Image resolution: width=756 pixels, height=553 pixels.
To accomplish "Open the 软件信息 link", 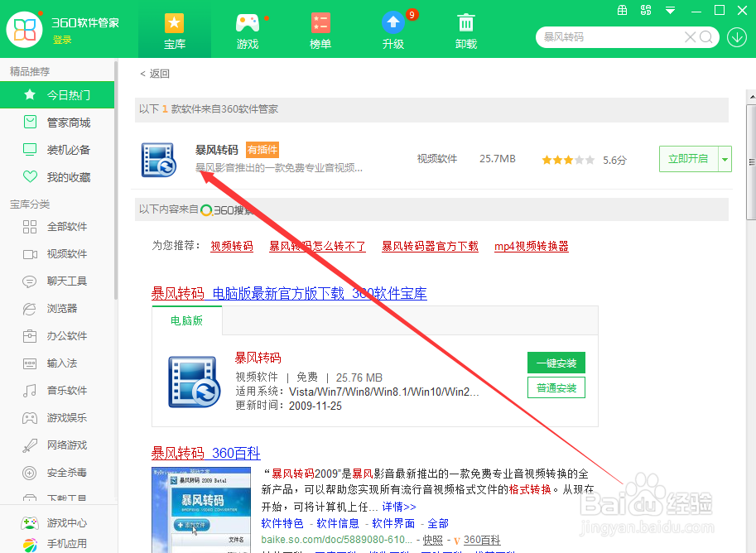I will point(338,523).
